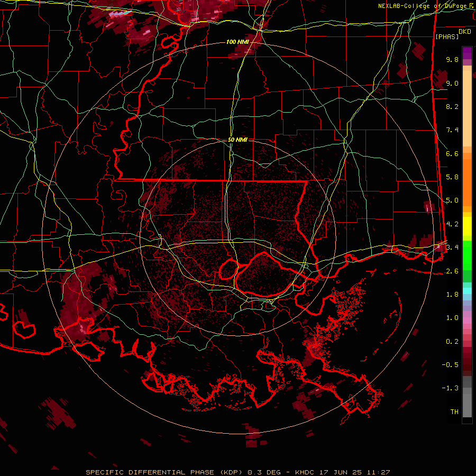Select the 5.8 scale value

click(x=452, y=177)
